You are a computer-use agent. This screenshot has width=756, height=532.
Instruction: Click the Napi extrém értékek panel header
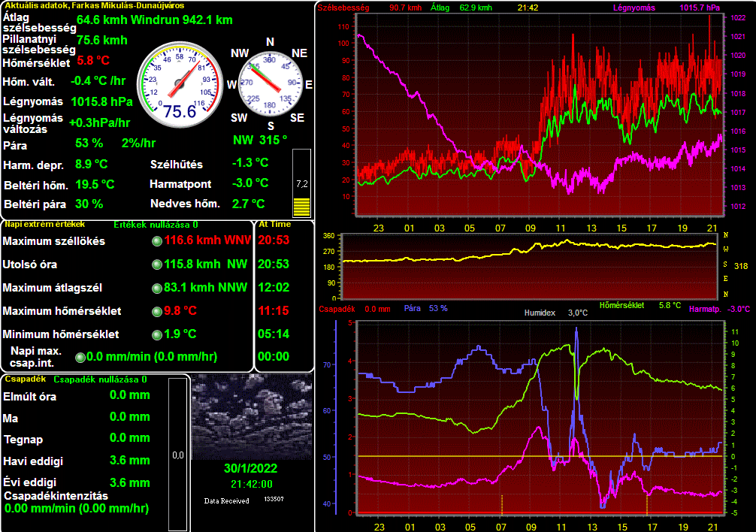[x=44, y=224]
